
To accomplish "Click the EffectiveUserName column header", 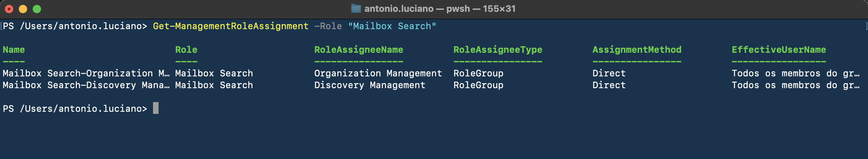I will coord(779,50).
